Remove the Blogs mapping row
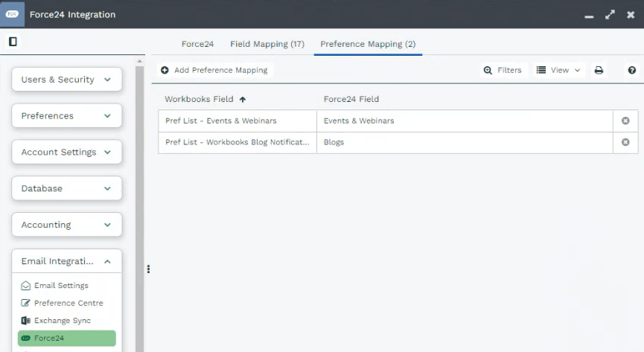 point(625,142)
